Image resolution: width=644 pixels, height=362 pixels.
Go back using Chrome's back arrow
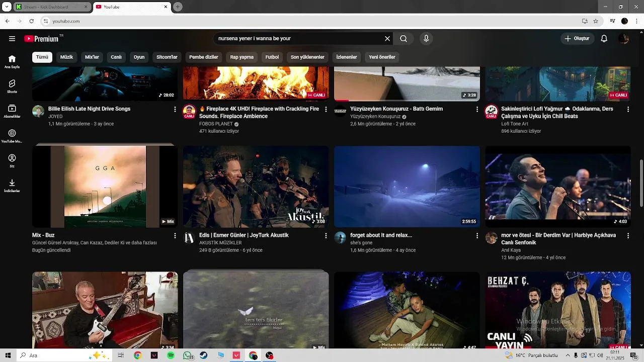[7, 21]
